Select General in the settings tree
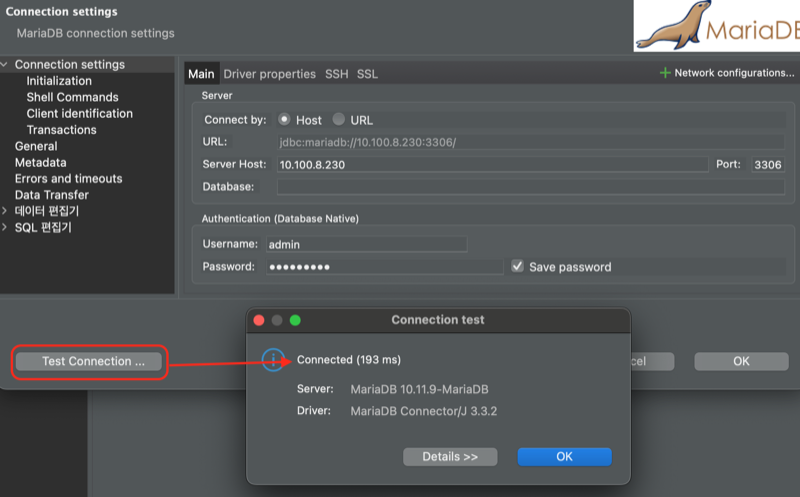 point(36,146)
